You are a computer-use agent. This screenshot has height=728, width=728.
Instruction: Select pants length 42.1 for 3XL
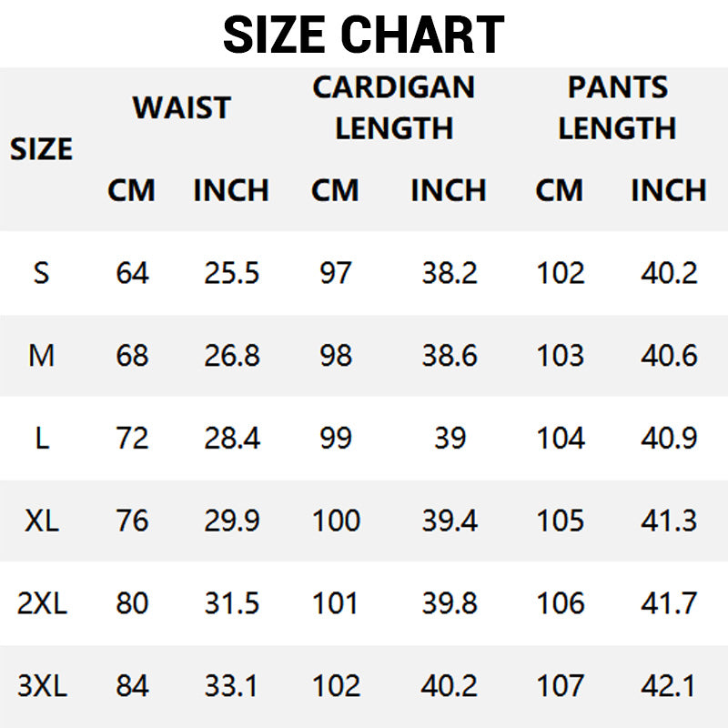tap(669, 686)
